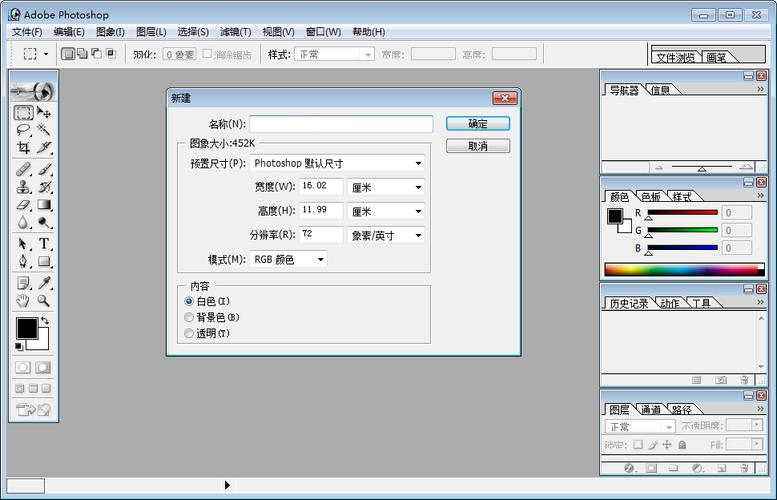The width and height of the screenshot is (777, 500).
Task: Switch to Quick Mask mode in toolbox
Action: tap(43, 368)
